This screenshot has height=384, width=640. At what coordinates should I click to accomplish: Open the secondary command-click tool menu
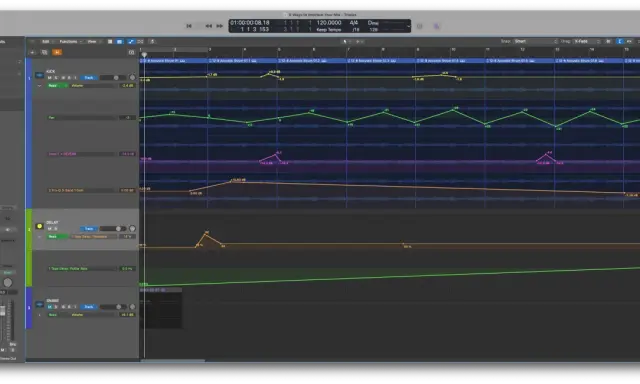(359, 42)
